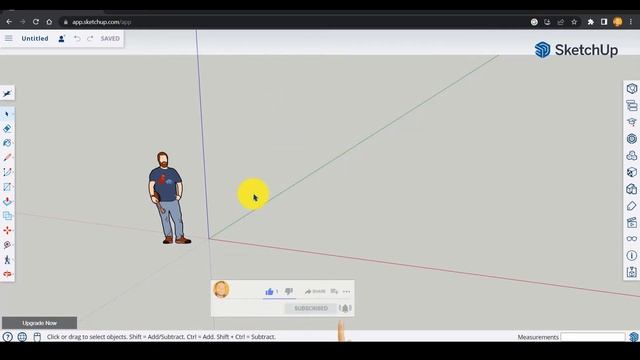Screen dimensions: 640x360
Task: Open the Model Info panel
Action: coord(631,256)
